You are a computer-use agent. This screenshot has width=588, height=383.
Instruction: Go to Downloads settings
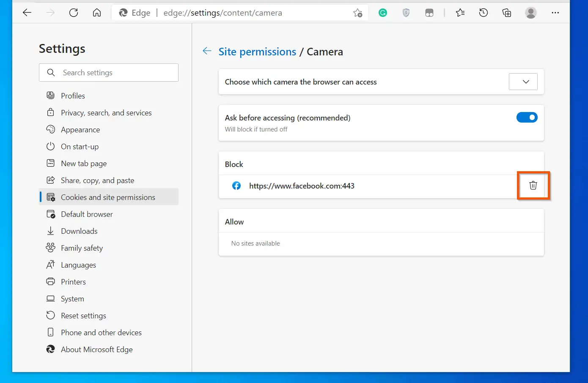[109, 231]
